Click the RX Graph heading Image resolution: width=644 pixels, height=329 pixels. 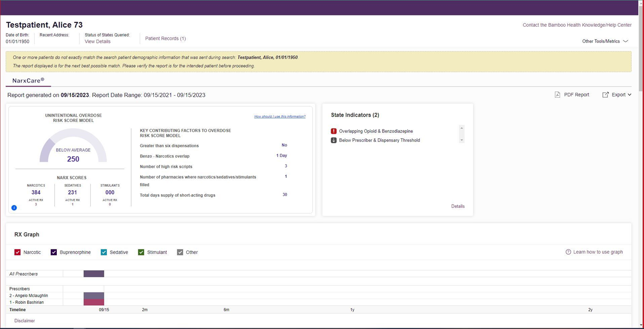27,235
